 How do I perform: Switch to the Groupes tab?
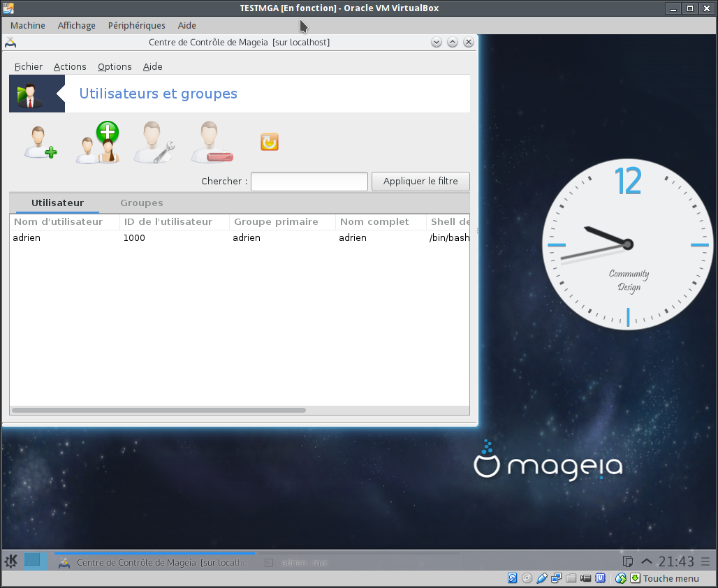click(x=142, y=203)
